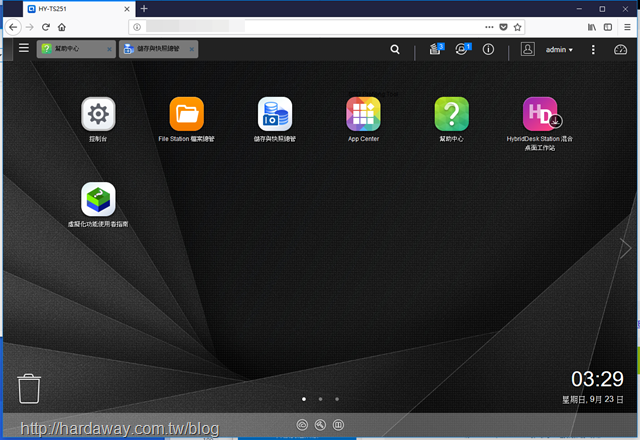Open the Control Panel gear icon
The height and width of the screenshot is (440, 640).
pos(98,114)
